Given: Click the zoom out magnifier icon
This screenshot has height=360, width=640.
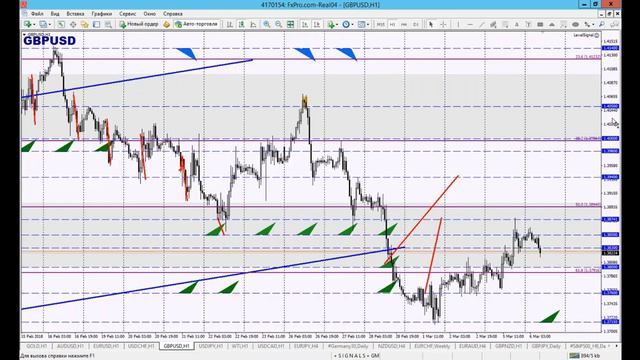Looking at the screenshot, I should [x=278, y=24].
